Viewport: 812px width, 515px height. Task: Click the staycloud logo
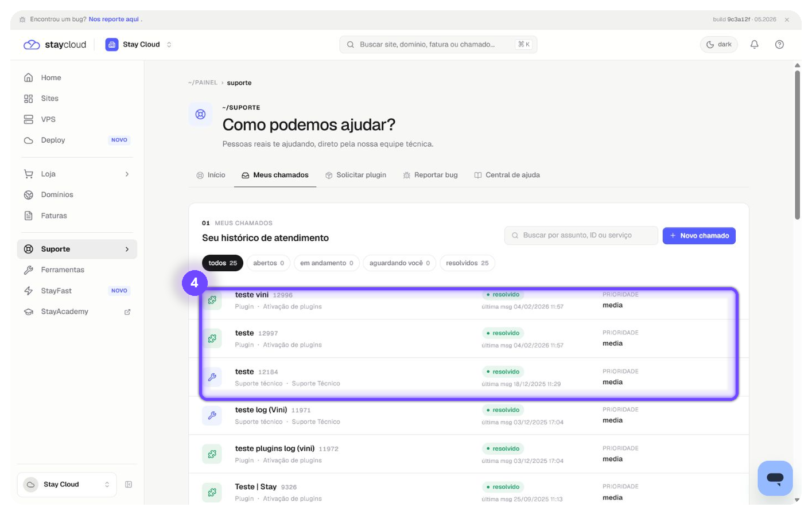click(55, 44)
